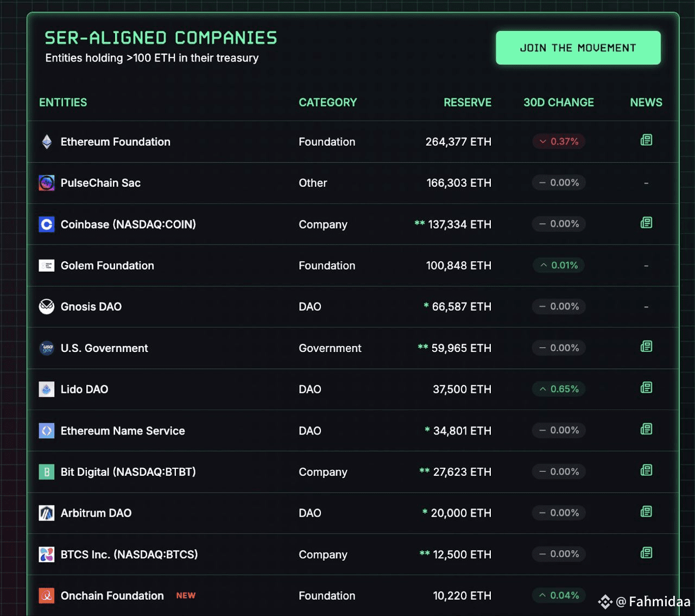Select the Arbitrum DAO entity name
The image size is (695, 616).
tap(96, 513)
